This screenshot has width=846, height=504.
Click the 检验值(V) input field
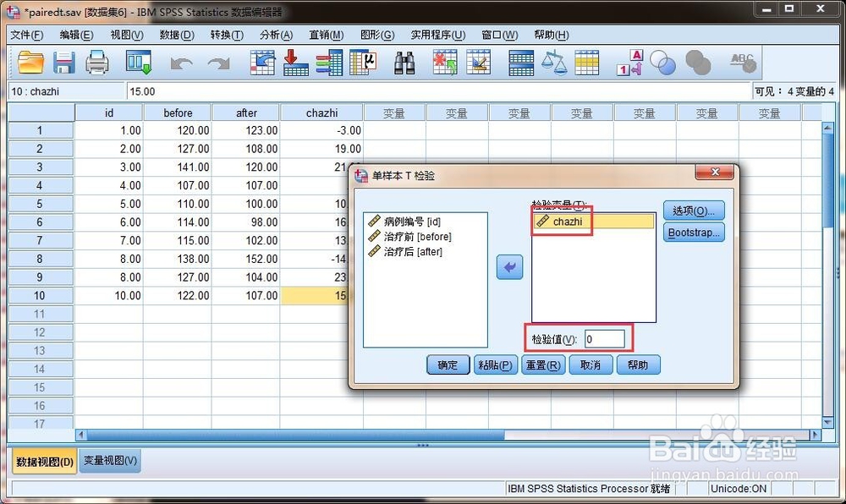(x=604, y=339)
